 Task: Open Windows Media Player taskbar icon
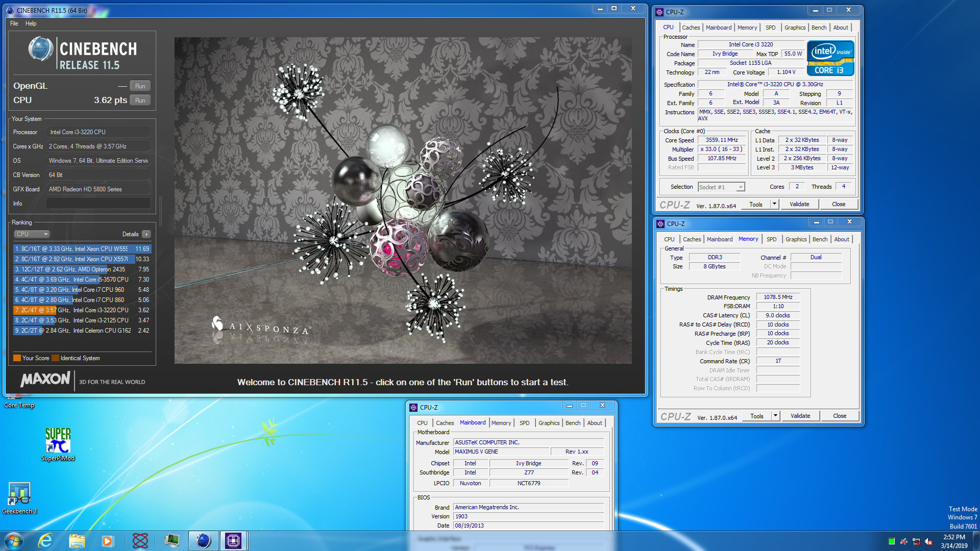107,541
